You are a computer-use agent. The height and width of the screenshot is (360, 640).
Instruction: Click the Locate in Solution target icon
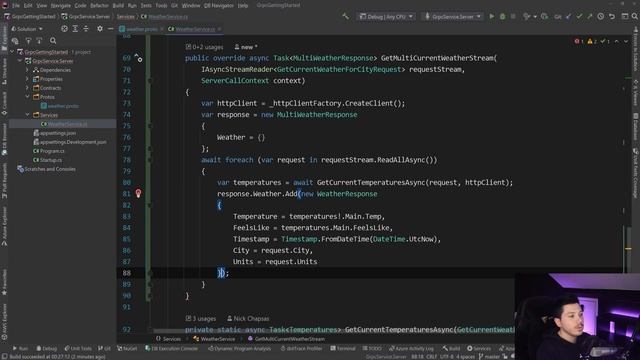(x=64, y=29)
